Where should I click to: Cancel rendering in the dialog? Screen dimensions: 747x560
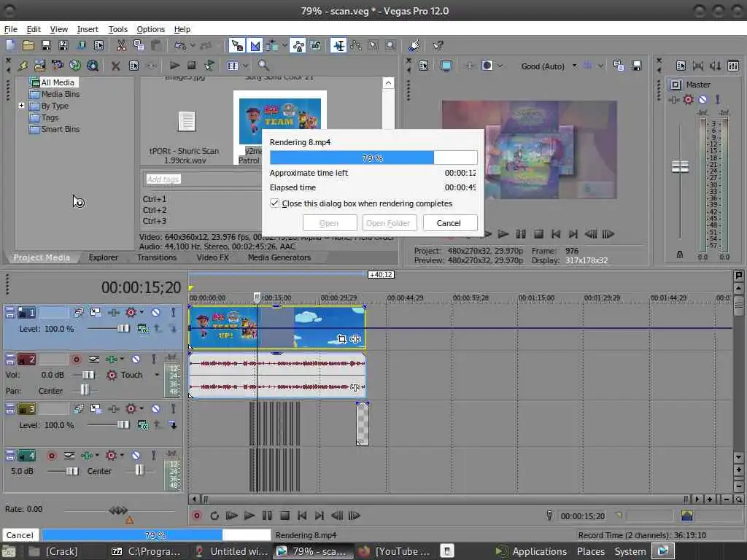coord(449,223)
